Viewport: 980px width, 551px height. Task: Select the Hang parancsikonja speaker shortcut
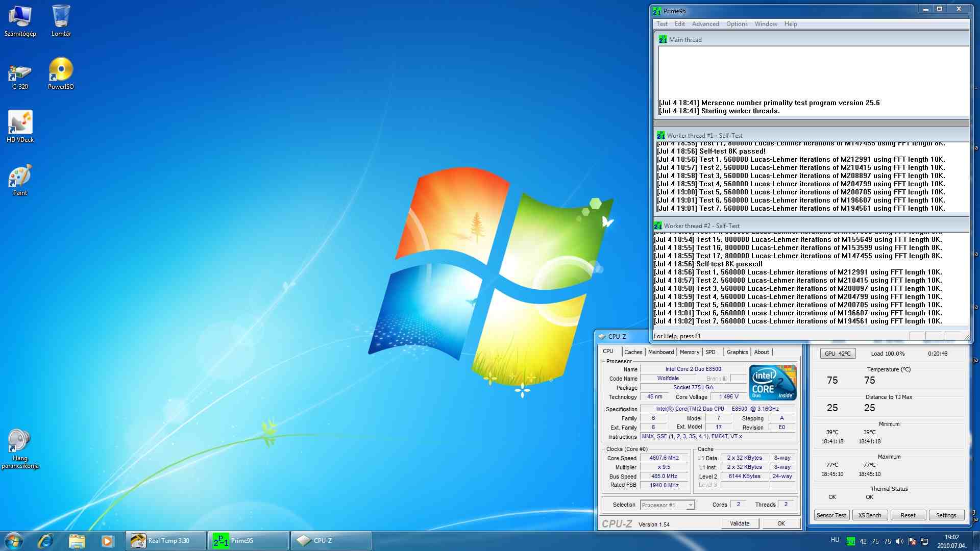pos(20,448)
